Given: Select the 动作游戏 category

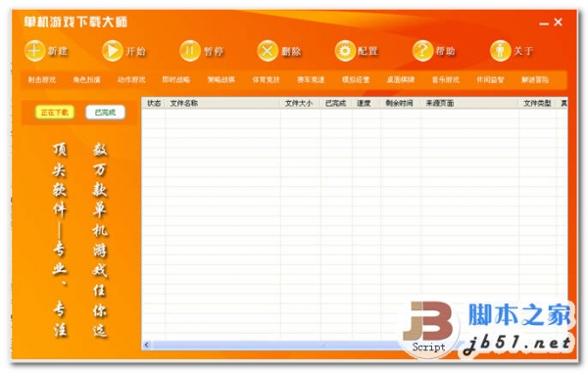Looking at the screenshot, I should click(x=131, y=80).
